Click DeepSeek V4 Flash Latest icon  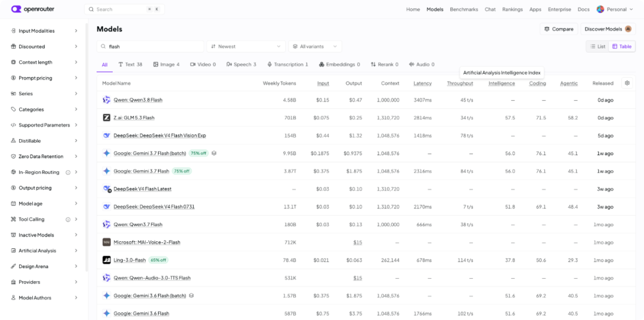point(107,189)
